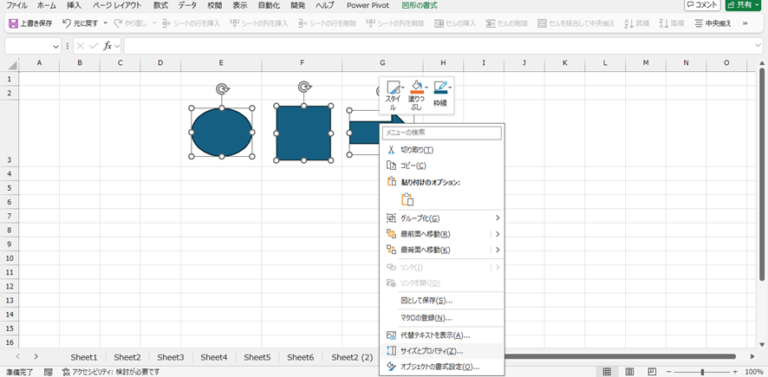The image size is (768, 377).
Task: Choose コピー from the context menu
Action: coord(442,165)
